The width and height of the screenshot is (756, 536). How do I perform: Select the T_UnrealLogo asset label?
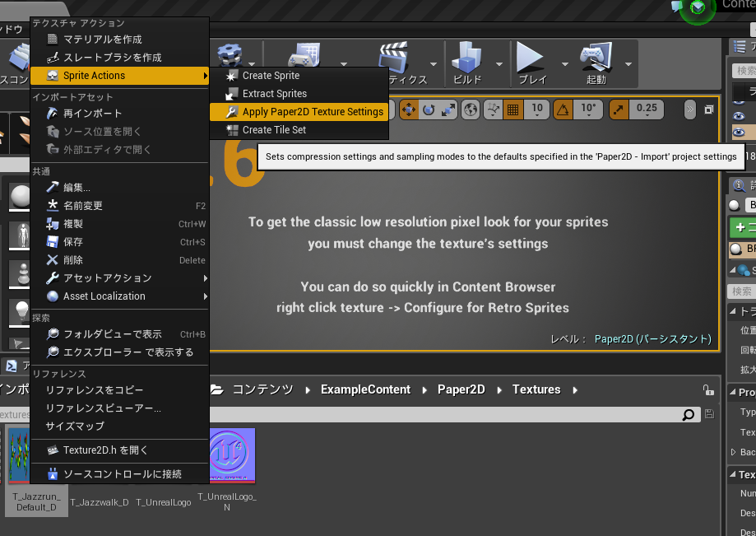click(164, 502)
